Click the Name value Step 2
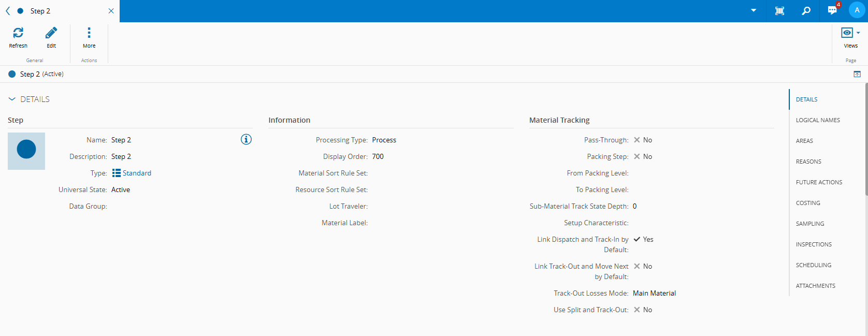The image size is (868, 336). point(121,140)
